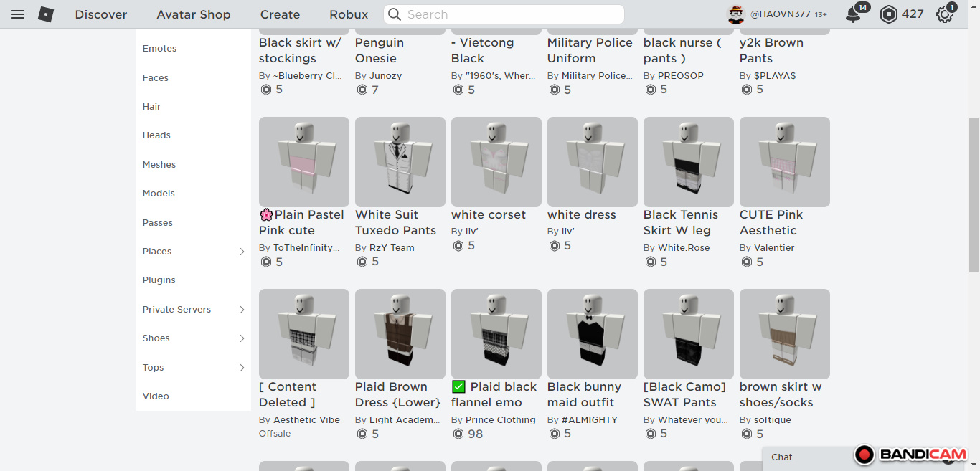Click the Black bunny maid outfit thumbnail
This screenshot has height=471, width=980.
pos(592,334)
